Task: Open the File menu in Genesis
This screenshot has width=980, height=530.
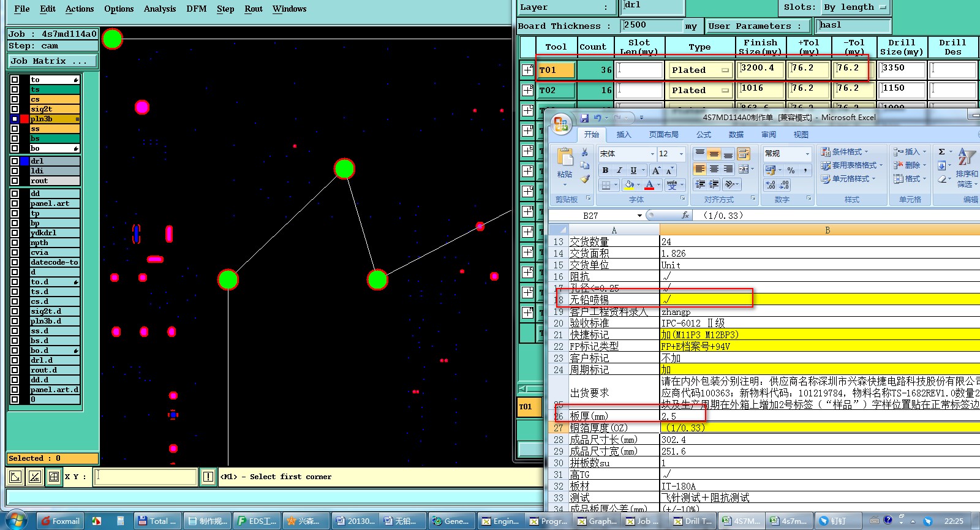Action: 21,9
